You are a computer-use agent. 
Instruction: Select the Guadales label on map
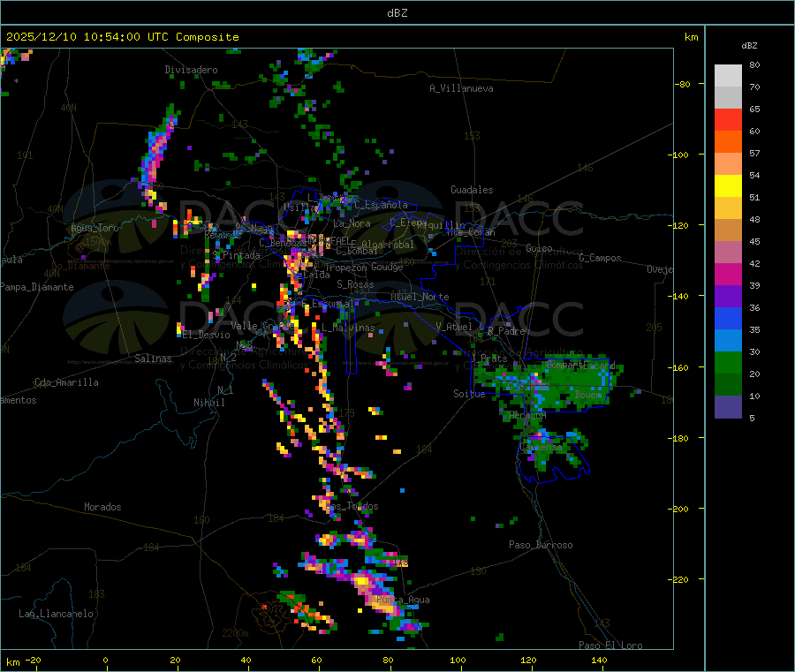[472, 190]
